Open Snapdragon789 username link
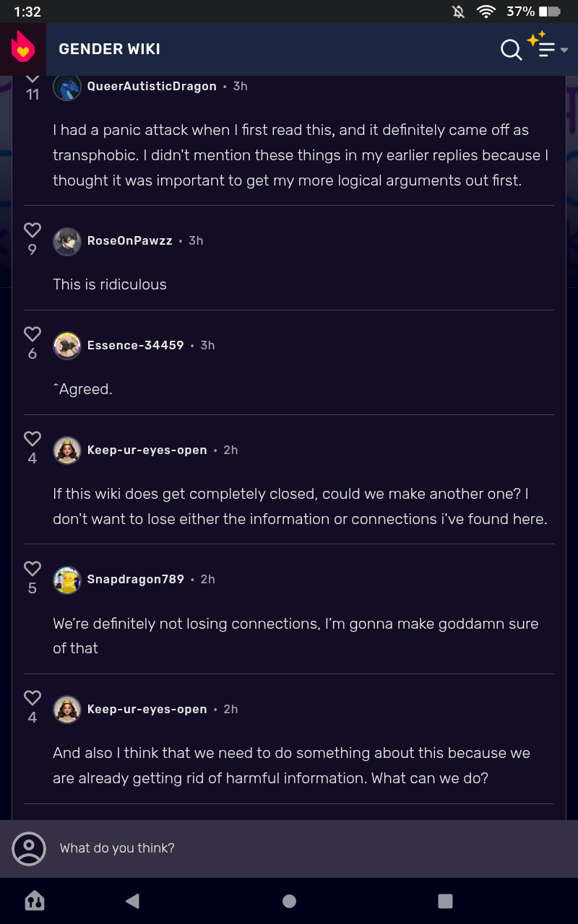 pos(135,579)
